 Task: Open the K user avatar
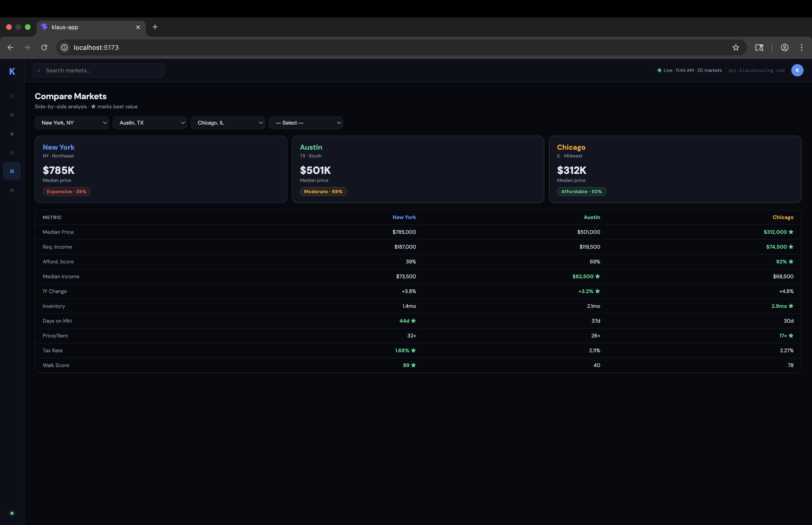[x=797, y=70]
